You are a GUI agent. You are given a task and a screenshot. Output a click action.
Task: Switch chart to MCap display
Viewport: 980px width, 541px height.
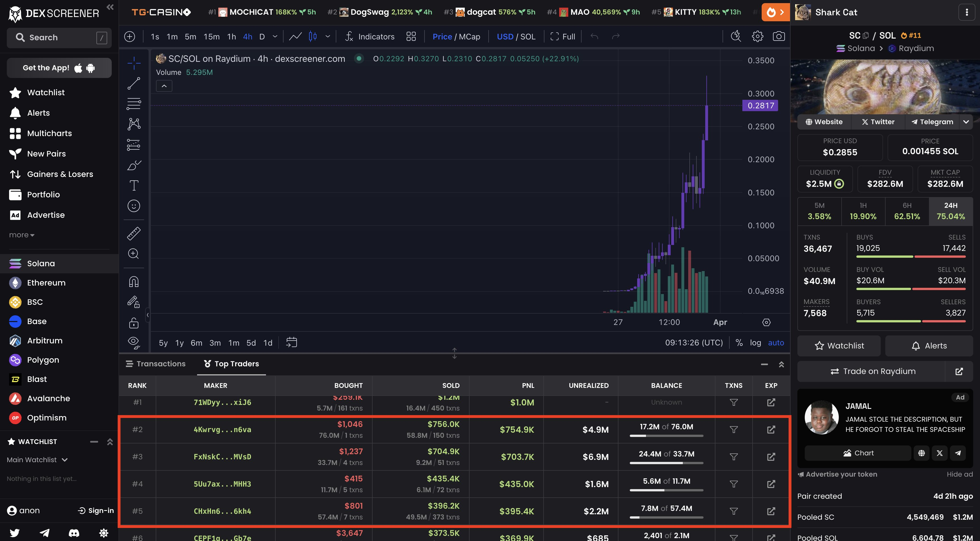click(470, 37)
